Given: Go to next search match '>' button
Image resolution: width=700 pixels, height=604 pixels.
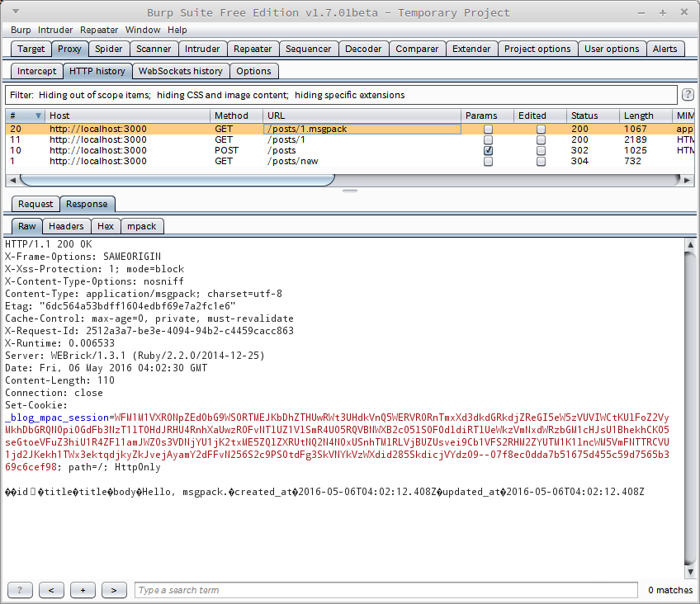Looking at the screenshot, I should [114, 590].
